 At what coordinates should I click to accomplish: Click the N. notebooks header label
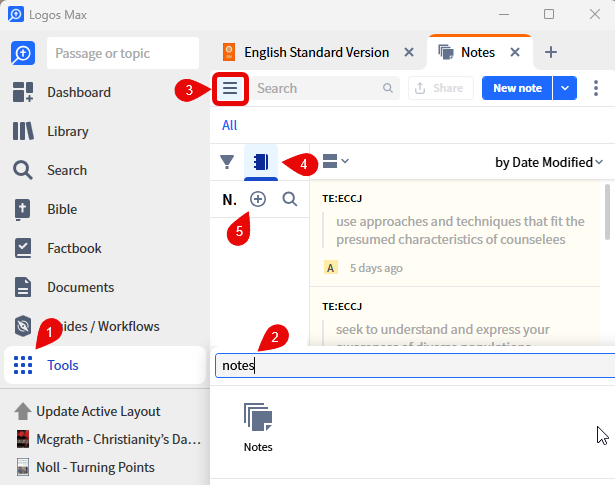pos(229,200)
